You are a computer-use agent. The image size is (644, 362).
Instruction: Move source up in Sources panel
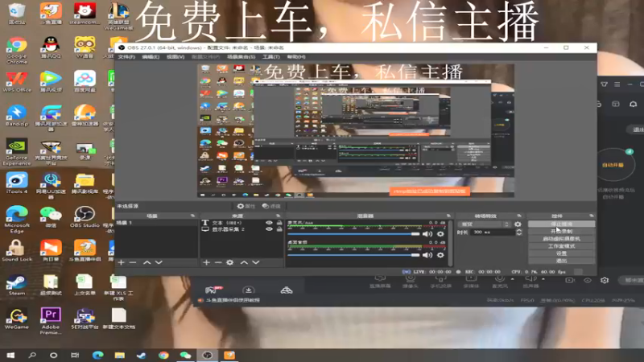(244, 262)
